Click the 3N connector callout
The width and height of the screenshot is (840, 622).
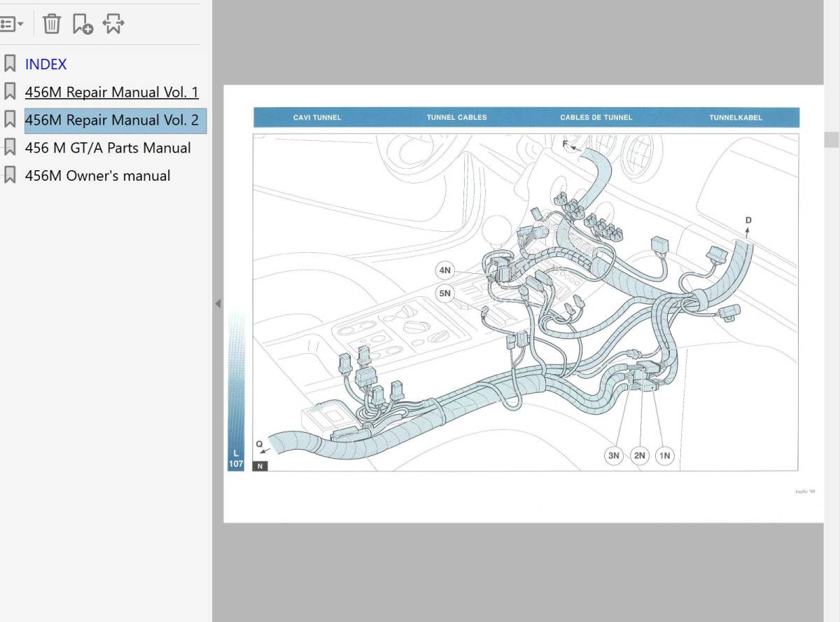614,455
